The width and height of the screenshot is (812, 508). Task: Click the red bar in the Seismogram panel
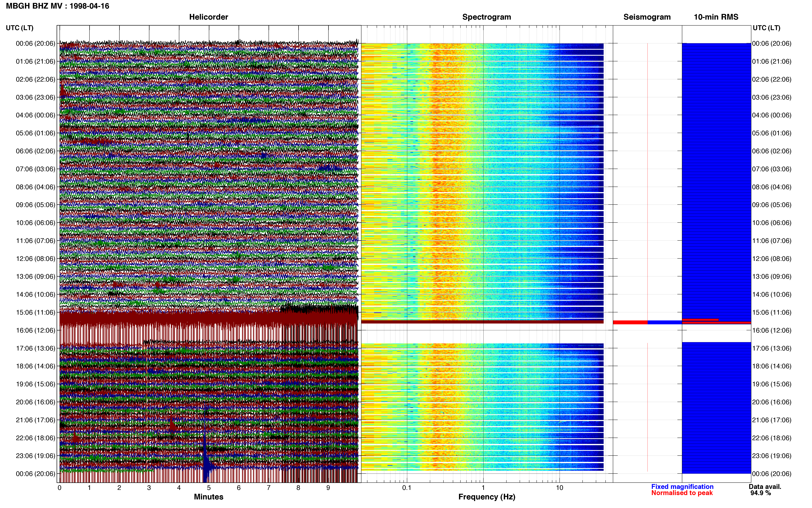pyautogui.click(x=630, y=323)
